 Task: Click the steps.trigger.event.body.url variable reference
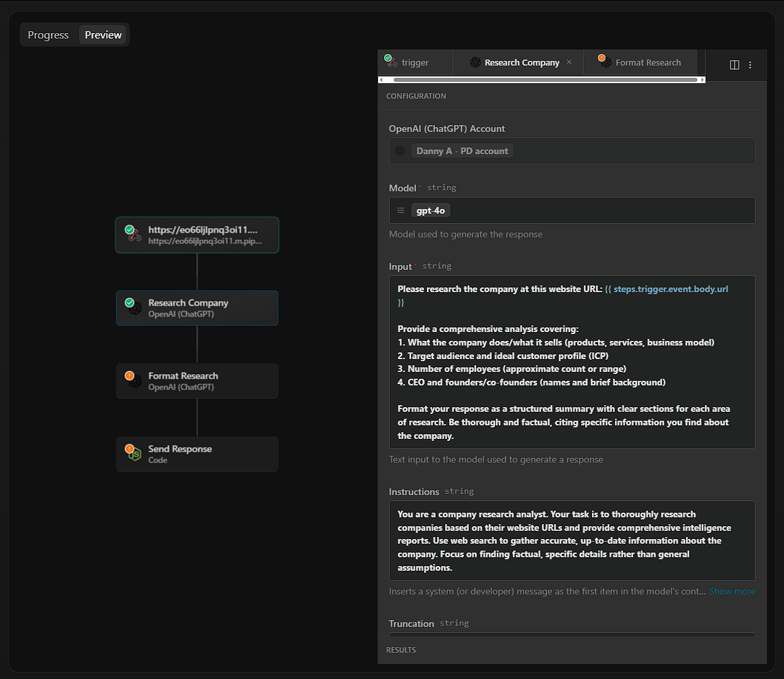pyautogui.click(x=670, y=289)
